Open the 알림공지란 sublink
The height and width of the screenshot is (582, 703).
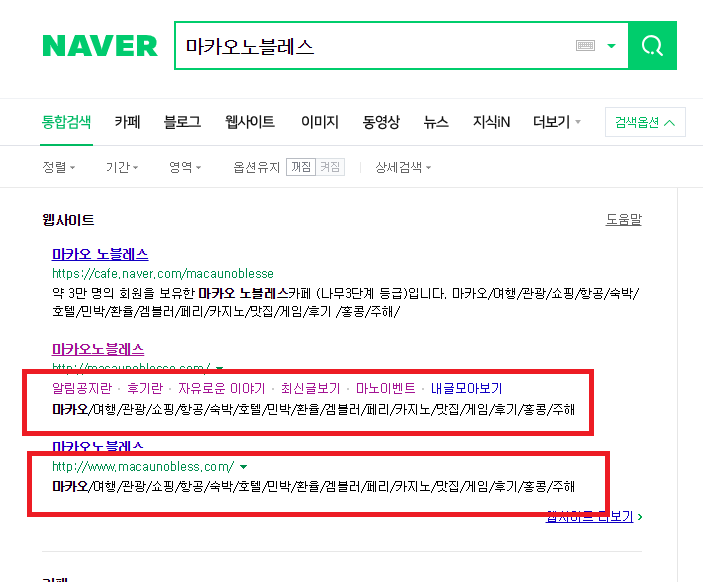[82, 388]
